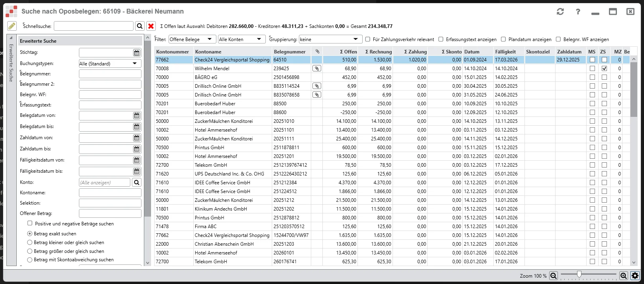Image resolution: width=644 pixels, height=284 pixels.
Task: Click into the Offener Betrag input field
Action: click(110, 213)
